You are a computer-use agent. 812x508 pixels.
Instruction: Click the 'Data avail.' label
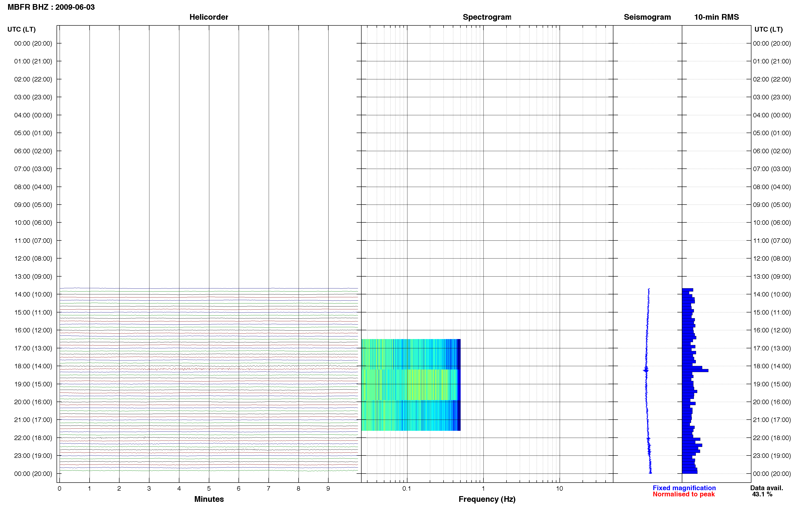pos(767,488)
